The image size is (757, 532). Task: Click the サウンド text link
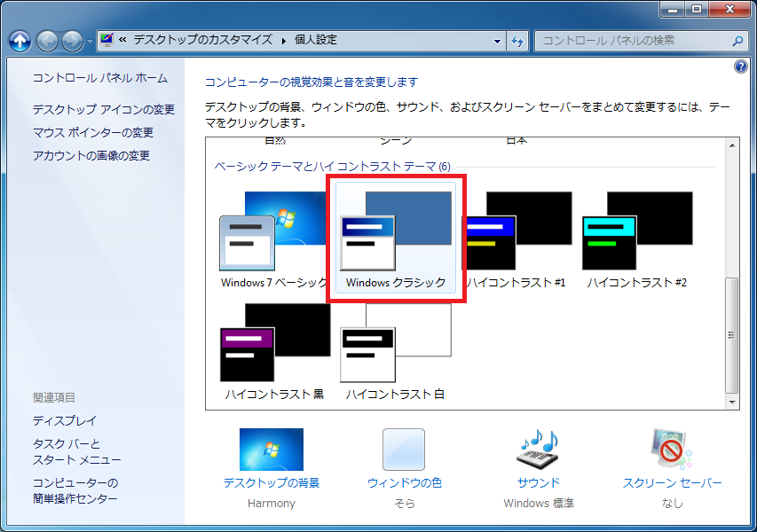pos(539,483)
